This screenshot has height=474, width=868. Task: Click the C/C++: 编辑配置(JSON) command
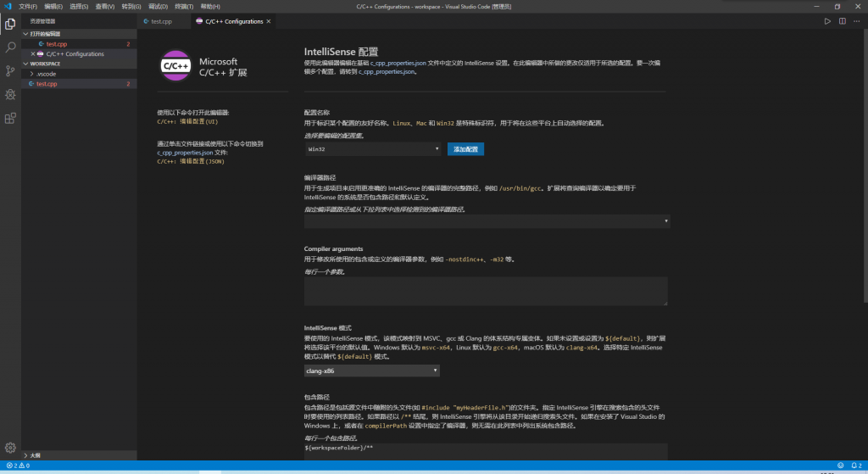coord(191,162)
